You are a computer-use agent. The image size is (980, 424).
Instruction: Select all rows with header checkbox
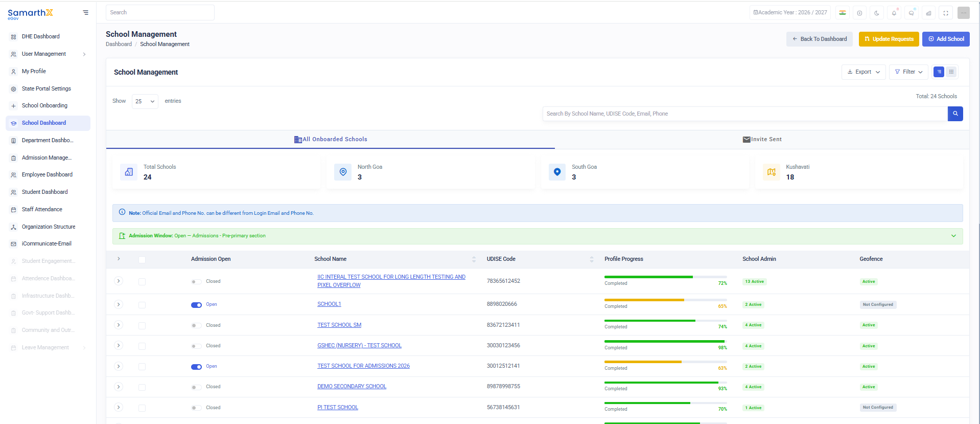point(142,260)
